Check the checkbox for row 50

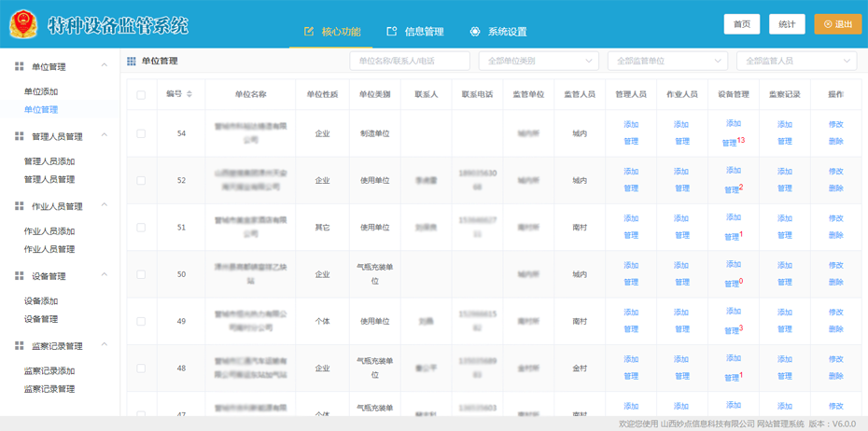(141, 274)
